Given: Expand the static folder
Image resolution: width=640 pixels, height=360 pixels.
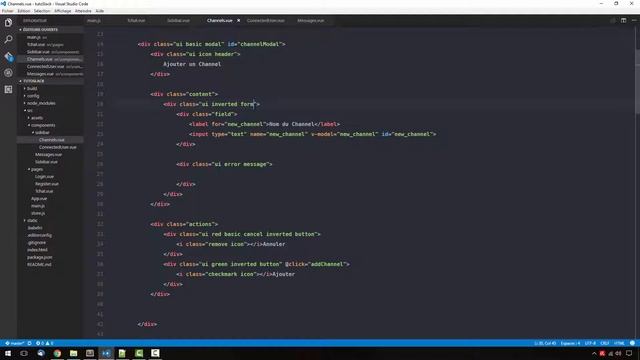Looking at the screenshot, I should click(32, 221).
